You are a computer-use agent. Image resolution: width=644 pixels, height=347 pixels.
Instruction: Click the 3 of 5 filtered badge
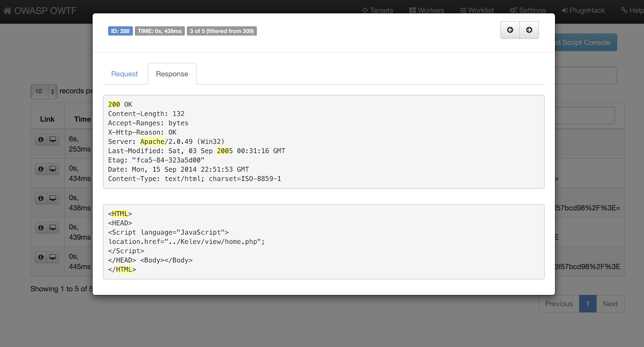pyautogui.click(x=222, y=31)
